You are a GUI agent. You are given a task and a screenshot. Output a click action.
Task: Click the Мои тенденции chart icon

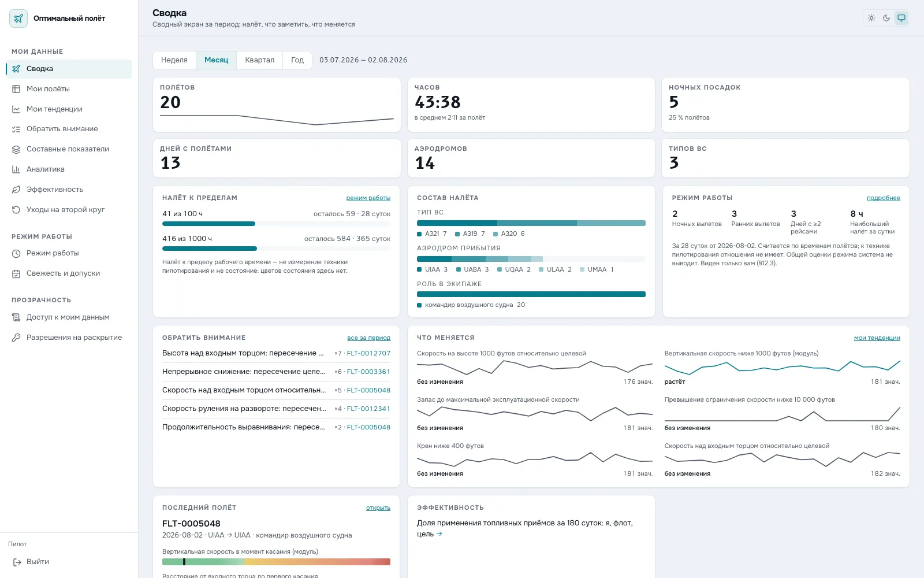point(16,109)
